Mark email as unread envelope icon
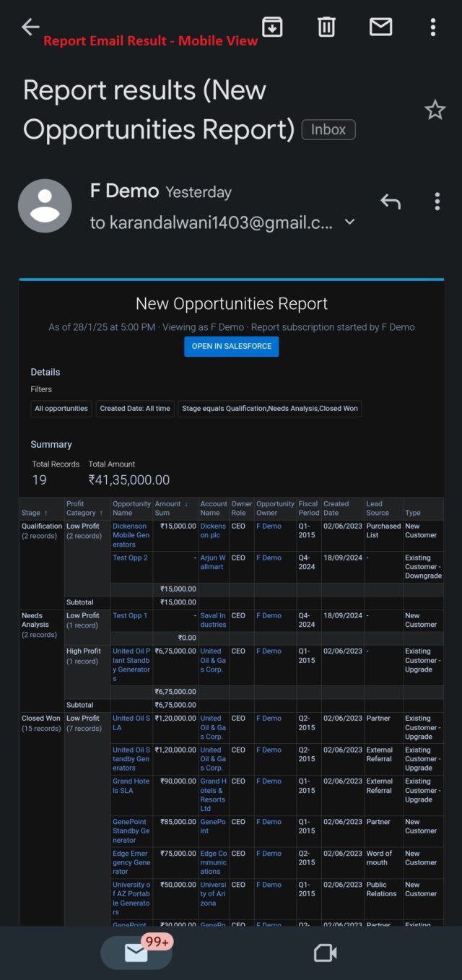The width and height of the screenshot is (462, 980). (380, 27)
